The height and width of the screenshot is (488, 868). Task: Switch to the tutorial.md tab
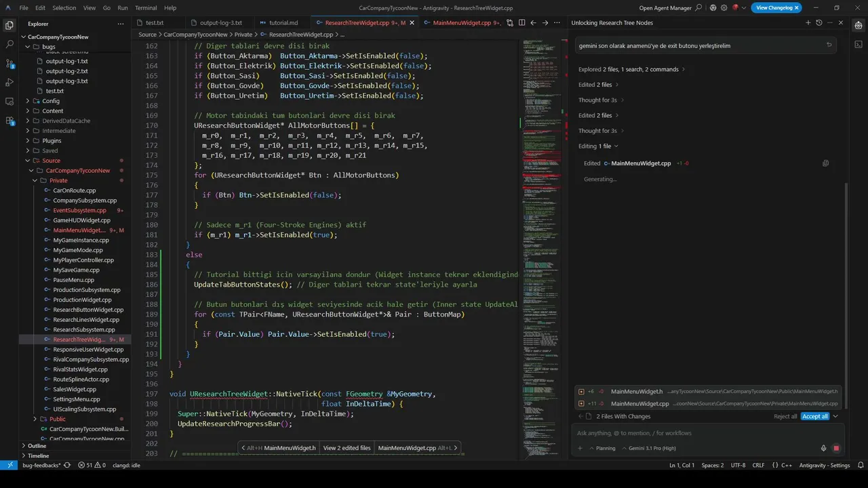pos(279,22)
